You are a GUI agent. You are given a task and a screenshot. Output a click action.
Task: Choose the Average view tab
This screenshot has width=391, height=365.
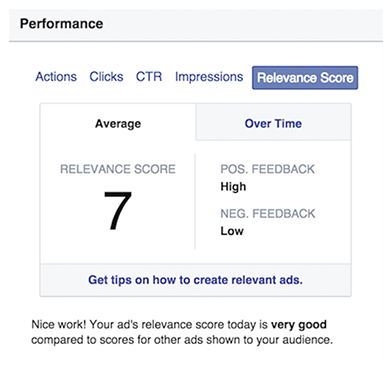tap(118, 124)
